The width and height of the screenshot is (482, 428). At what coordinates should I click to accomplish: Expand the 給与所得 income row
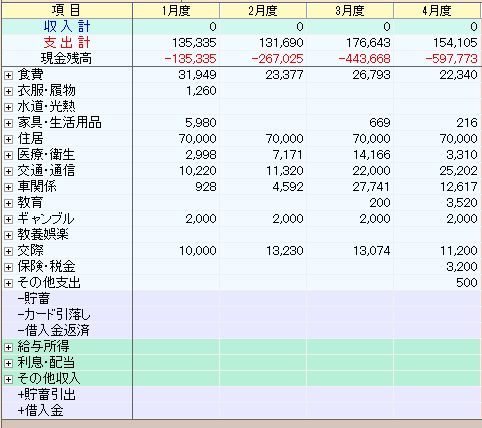[8, 347]
